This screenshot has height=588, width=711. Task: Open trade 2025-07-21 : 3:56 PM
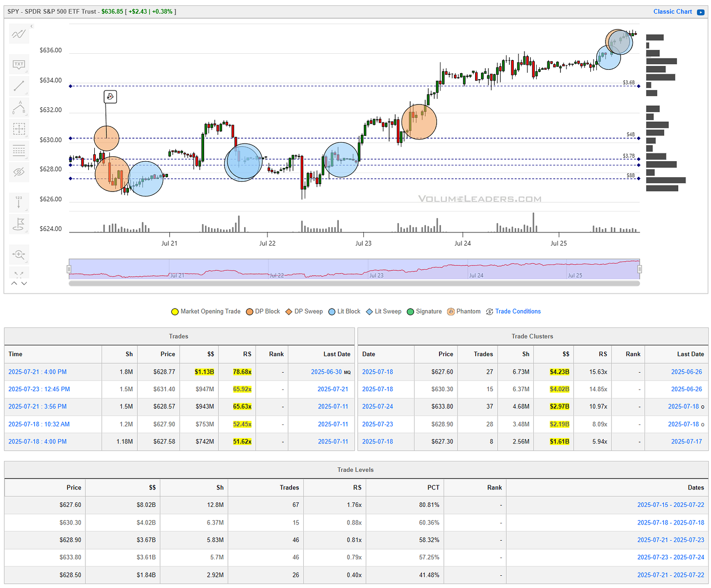[x=38, y=406]
